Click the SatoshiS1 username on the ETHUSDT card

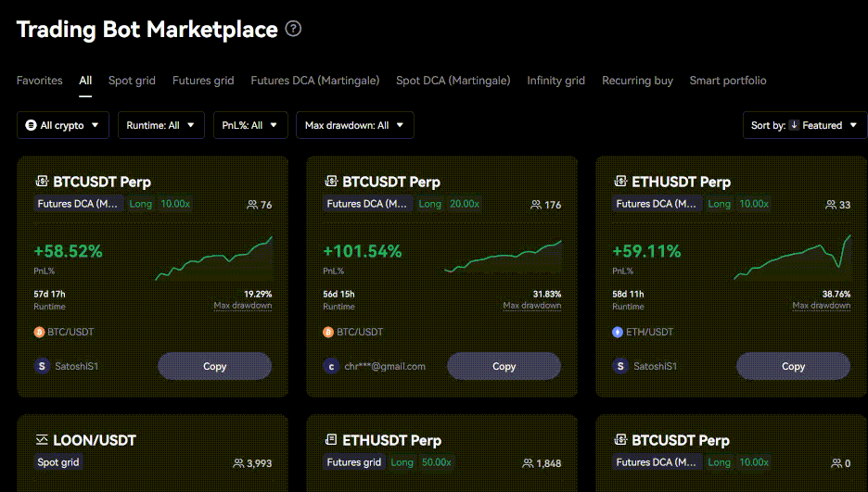click(x=655, y=366)
